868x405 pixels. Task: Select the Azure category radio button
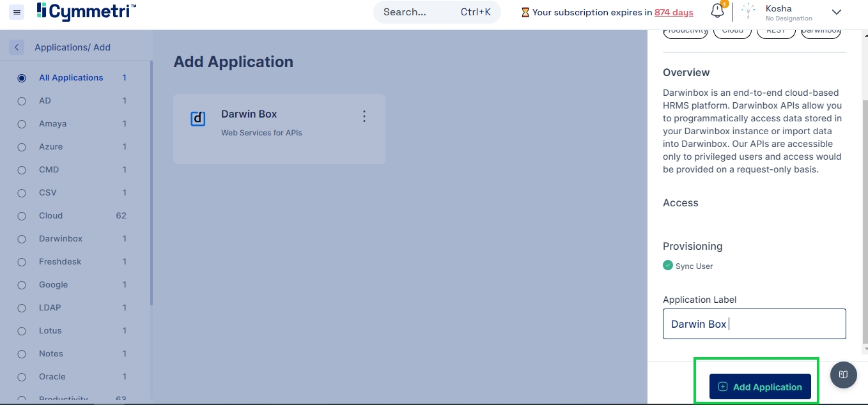click(22, 147)
